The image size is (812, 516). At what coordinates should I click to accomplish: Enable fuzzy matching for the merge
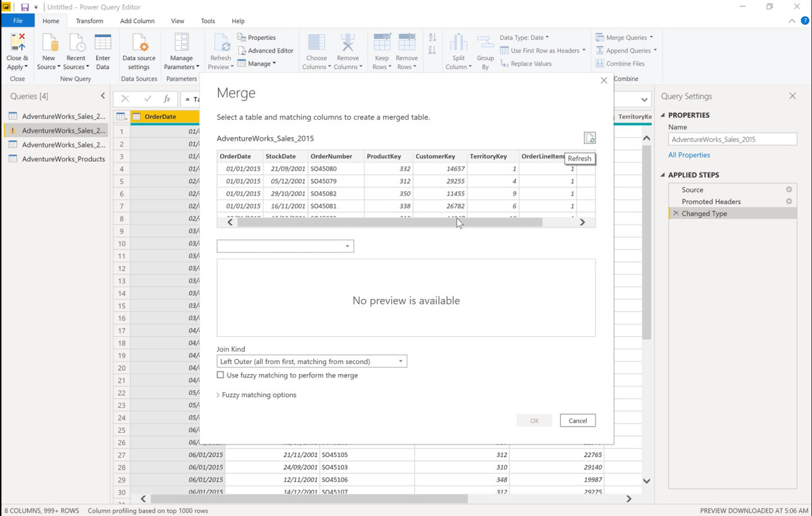[221, 375]
